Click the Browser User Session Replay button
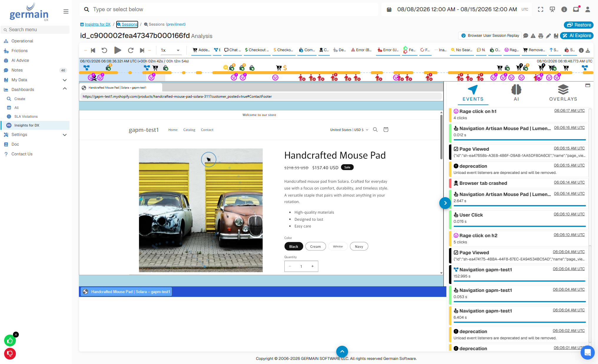 [x=490, y=36]
